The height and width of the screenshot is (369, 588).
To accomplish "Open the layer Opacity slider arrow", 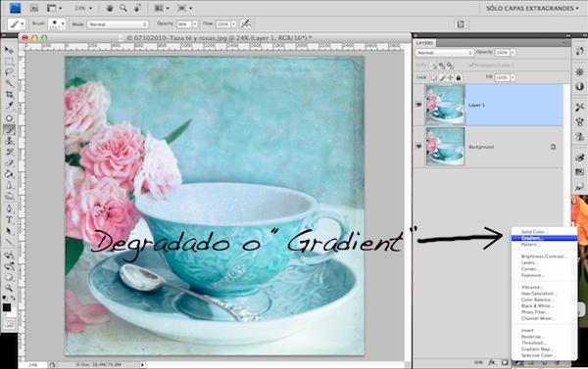I will pos(513,53).
